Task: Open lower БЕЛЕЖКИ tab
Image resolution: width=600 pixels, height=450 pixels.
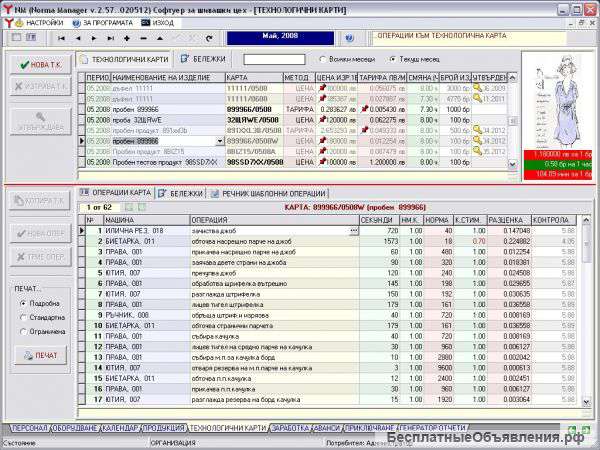Action: pyautogui.click(x=180, y=194)
